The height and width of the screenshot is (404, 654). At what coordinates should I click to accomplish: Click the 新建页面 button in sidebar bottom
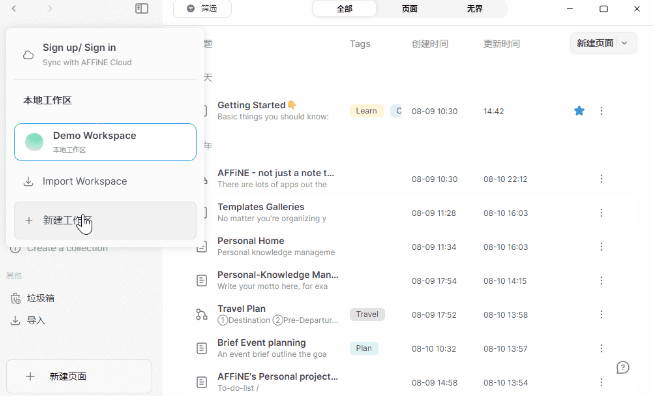pyautogui.click(x=79, y=376)
